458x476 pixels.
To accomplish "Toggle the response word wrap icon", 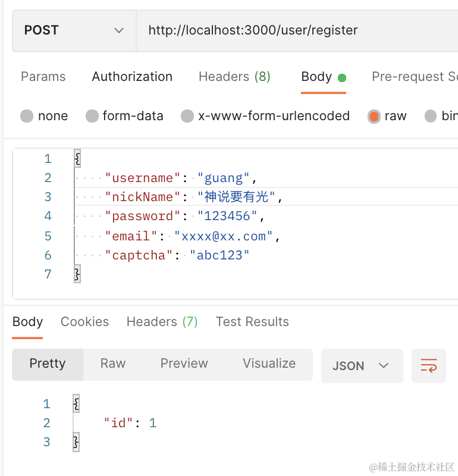I will (x=428, y=365).
